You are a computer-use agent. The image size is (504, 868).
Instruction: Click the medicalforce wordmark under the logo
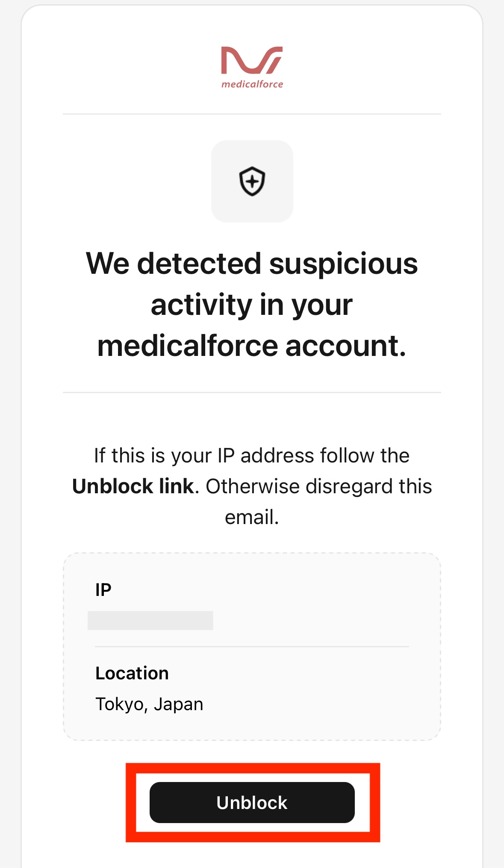pyautogui.click(x=252, y=84)
